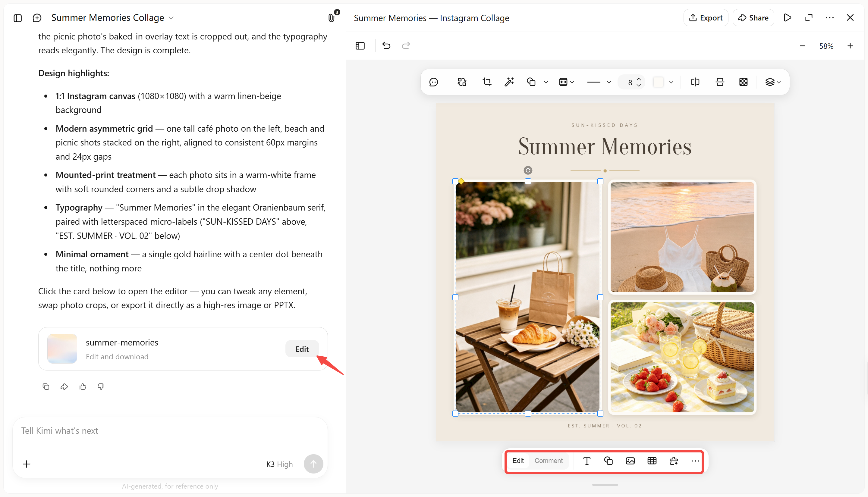868x497 pixels.
Task: Expand the shape mask dropdown arrow
Action: click(x=546, y=82)
